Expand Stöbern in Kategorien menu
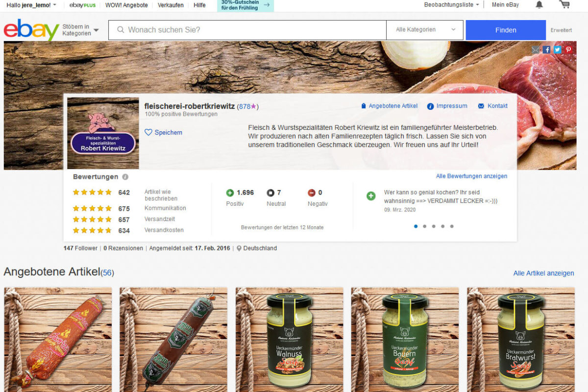Image resolution: width=588 pixels, height=392 pixels. pyautogui.click(x=80, y=30)
